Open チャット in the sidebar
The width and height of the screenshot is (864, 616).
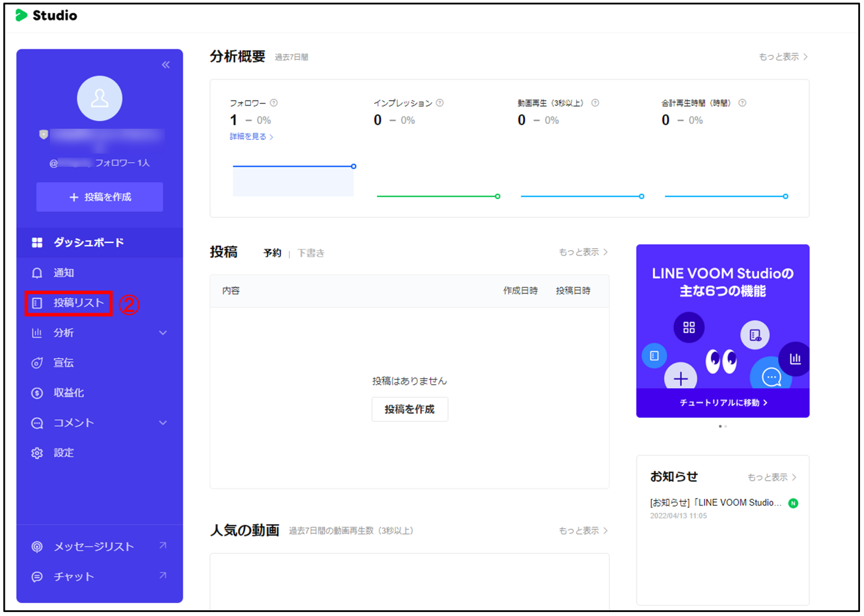tap(100, 577)
